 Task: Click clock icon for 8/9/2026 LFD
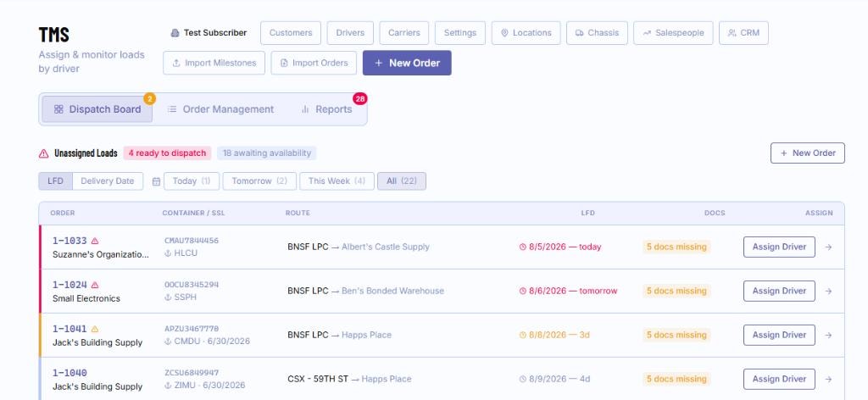click(522, 380)
